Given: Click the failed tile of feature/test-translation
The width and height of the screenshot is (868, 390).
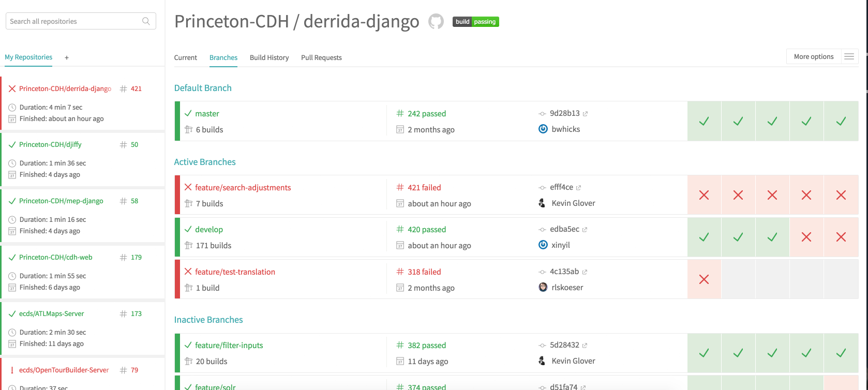Looking at the screenshot, I should pos(704,279).
